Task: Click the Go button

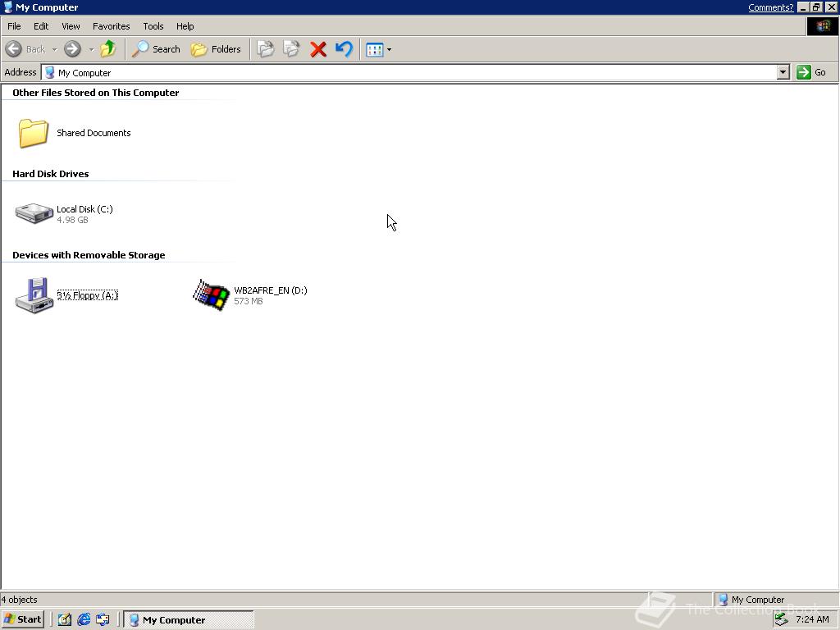Action: click(811, 72)
